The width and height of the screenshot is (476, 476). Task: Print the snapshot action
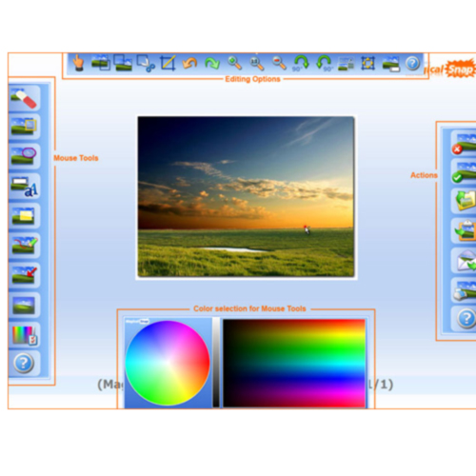464,289
